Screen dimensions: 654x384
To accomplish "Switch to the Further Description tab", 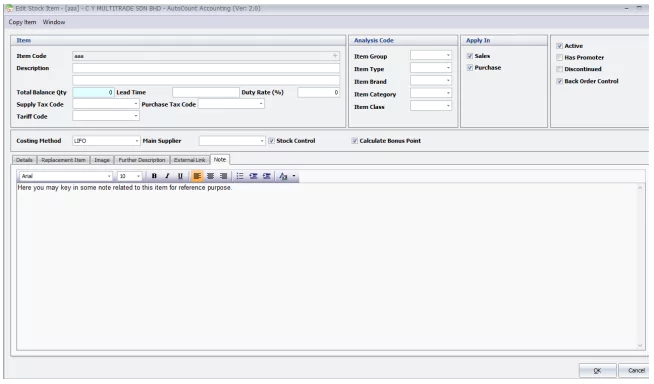I will click(x=142, y=160).
